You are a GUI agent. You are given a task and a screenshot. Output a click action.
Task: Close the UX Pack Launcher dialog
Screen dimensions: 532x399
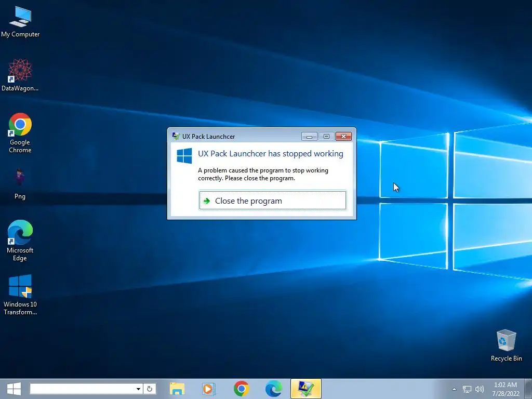tap(343, 137)
